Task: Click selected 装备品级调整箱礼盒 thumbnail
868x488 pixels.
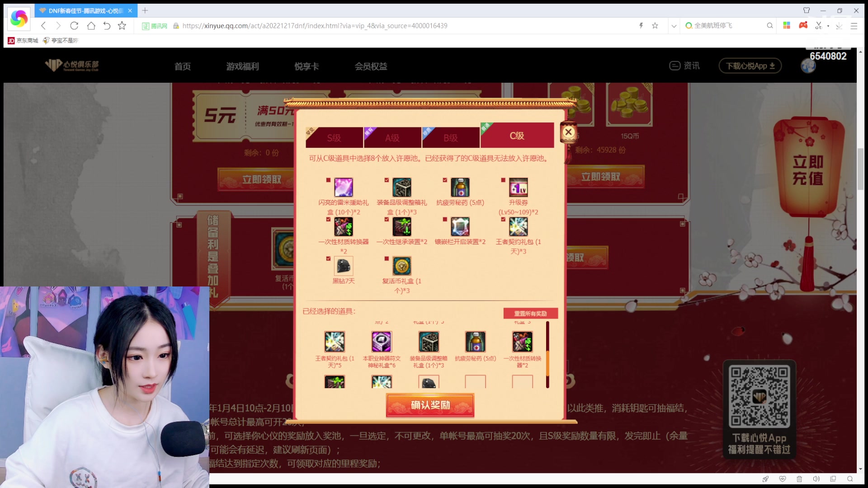Action: 429,342
